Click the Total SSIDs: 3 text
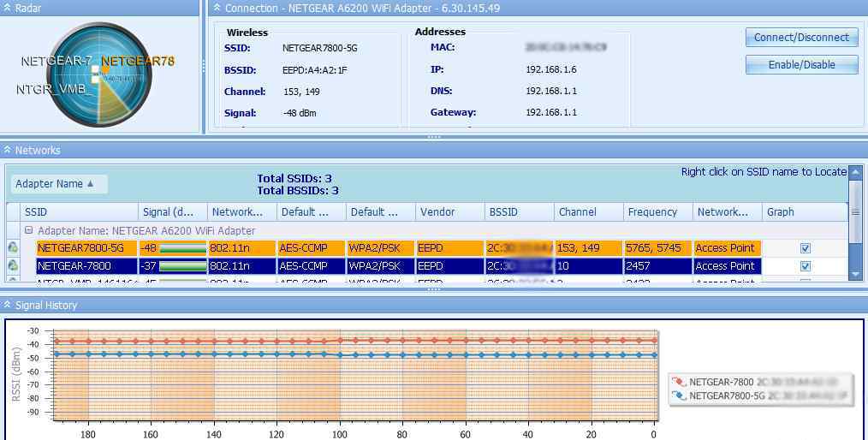 click(x=294, y=178)
